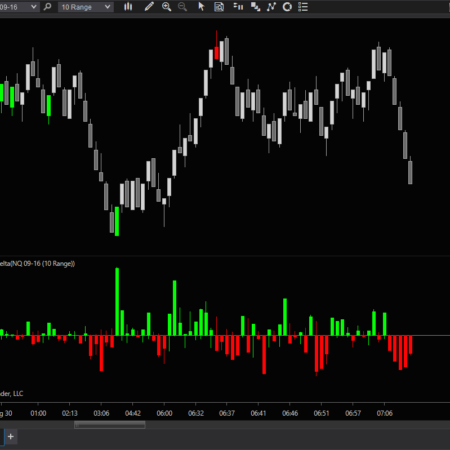Select the Delta indicator panel label
Viewport: 450px width, 450px height.
(x=37, y=263)
